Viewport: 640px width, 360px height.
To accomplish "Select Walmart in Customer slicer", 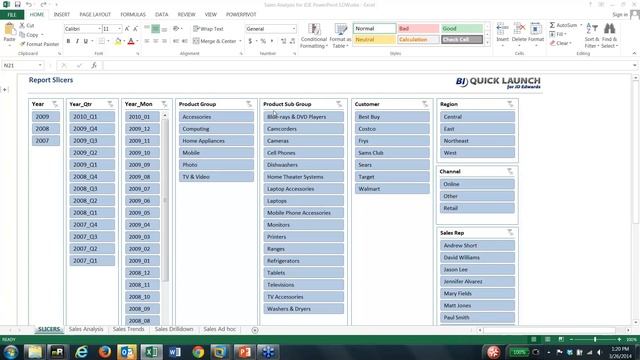I will tap(392, 189).
